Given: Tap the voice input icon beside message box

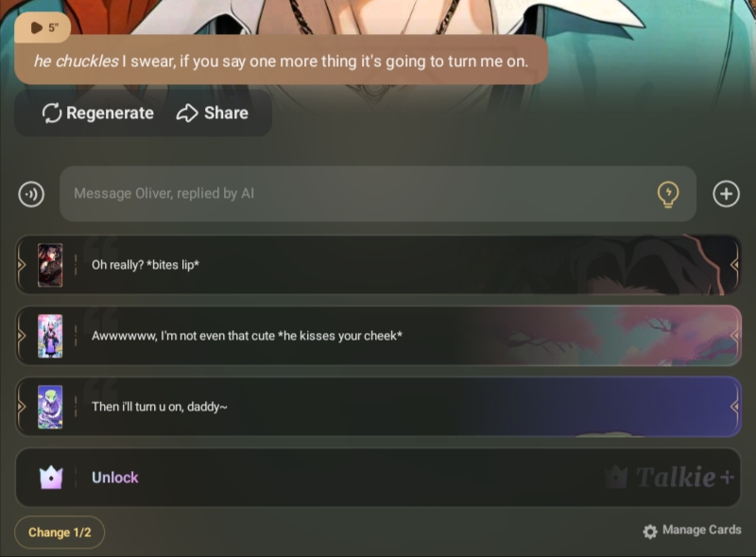Looking at the screenshot, I should pos(31,195).
